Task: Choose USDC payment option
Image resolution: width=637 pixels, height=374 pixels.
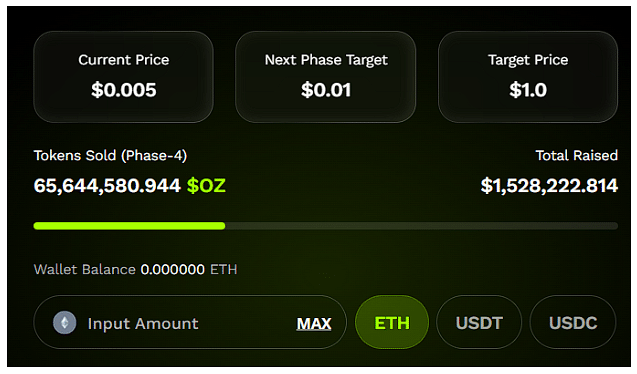Action: click(x=573, y=322)
